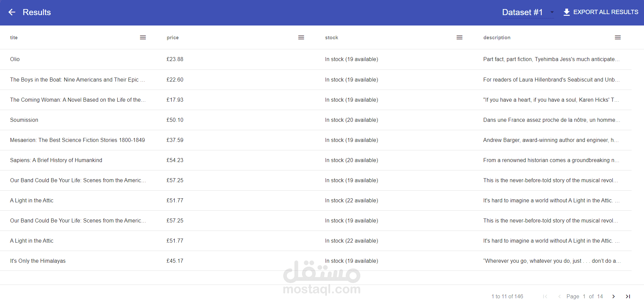Go back using the arrow next to Results

[x=12, y=12]
